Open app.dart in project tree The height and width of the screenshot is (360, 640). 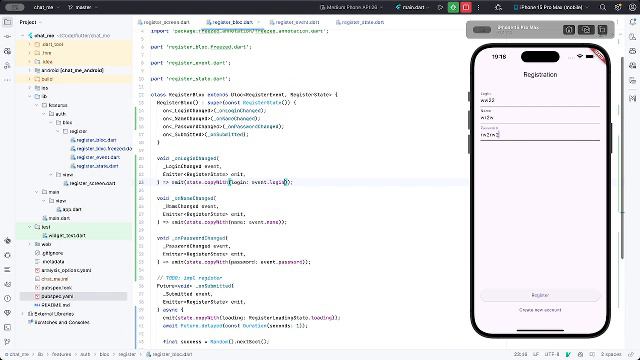click(x=69, y=209)
